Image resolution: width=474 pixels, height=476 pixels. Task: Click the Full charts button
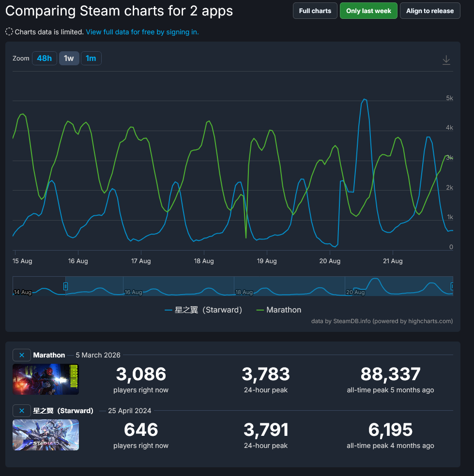pyautogui.click(x=315, y=11)
